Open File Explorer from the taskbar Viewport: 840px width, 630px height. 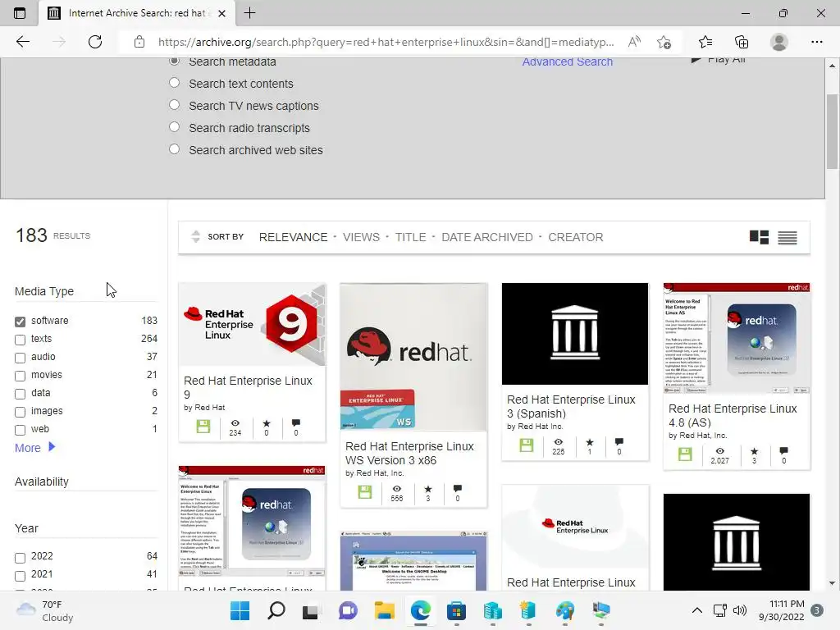click(384, 610)
